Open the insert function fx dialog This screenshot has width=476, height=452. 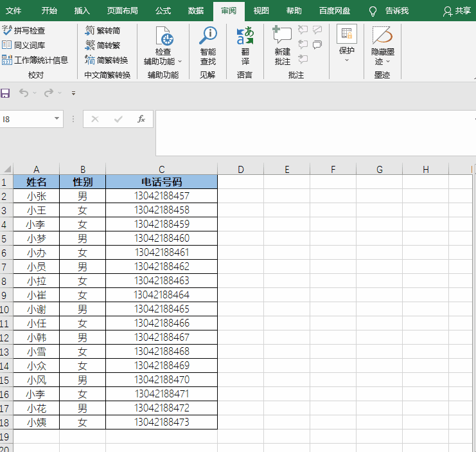(x=141, y=119)
